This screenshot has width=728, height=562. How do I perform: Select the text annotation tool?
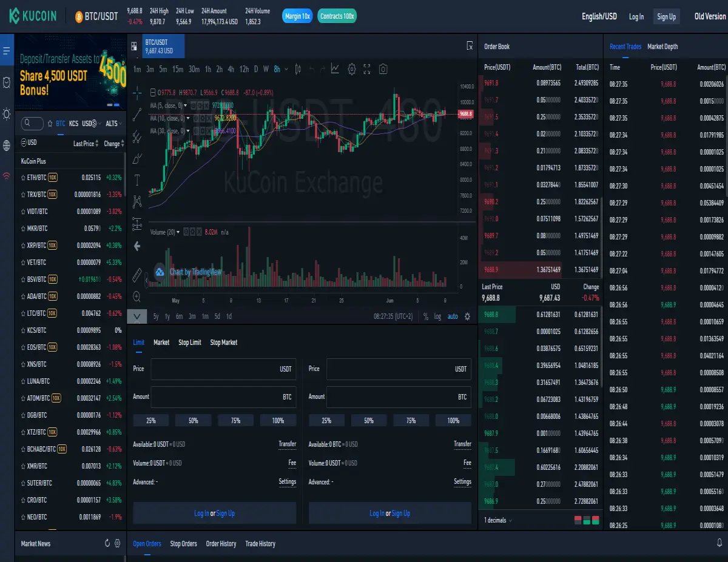pos(137,180)
